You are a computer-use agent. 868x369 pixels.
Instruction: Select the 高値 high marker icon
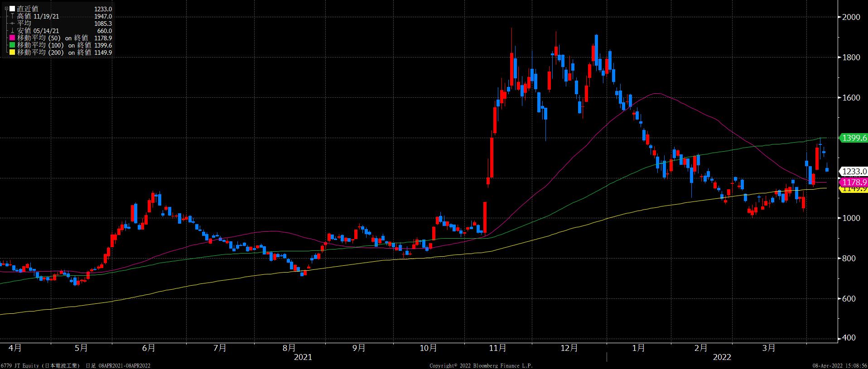[x=12, y=16]
